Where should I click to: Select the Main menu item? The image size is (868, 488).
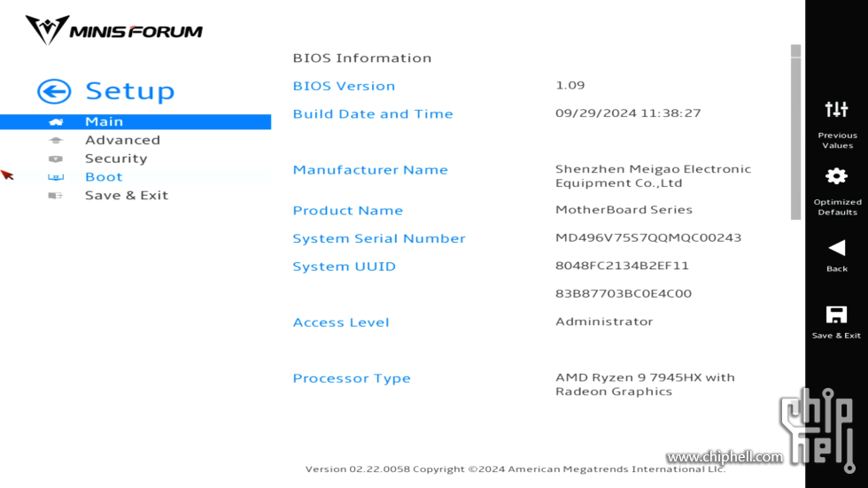point(136,121)
